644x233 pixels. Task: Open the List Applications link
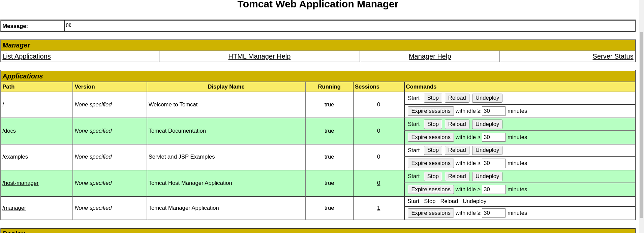pos(27,56)
